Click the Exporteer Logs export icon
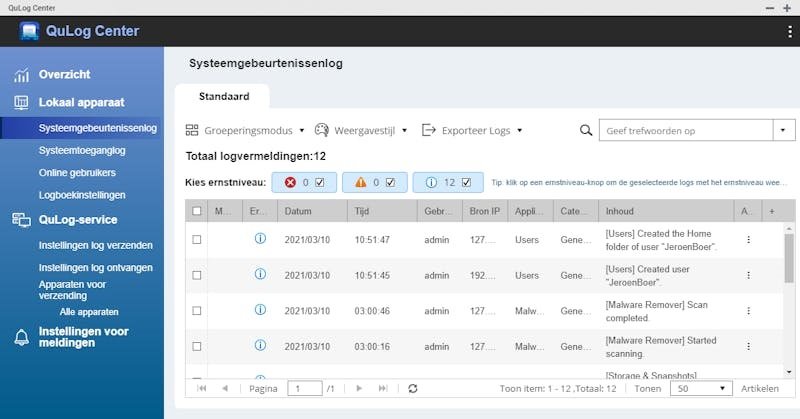The height and width of the screenshot is (419, 800). pyautogui.click(x=429, y=130)
